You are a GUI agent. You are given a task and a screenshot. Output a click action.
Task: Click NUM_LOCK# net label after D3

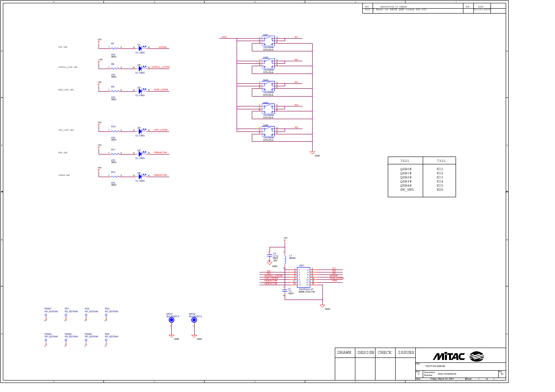[161, 90]
